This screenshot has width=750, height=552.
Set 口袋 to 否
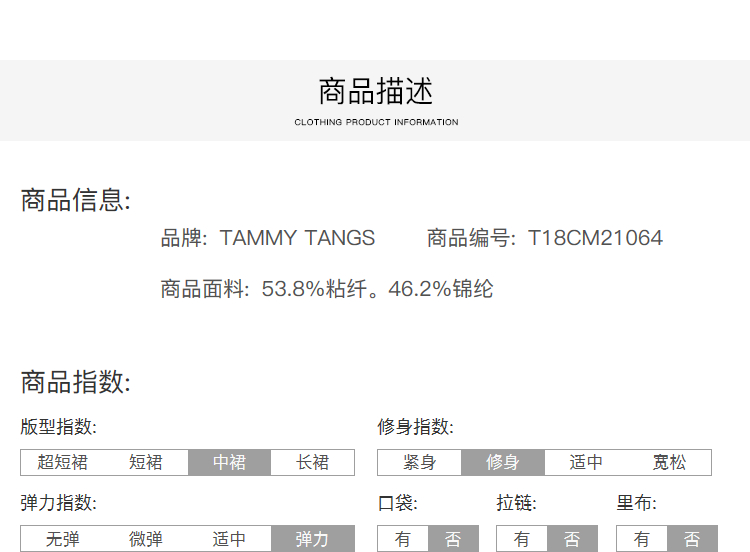453,539
